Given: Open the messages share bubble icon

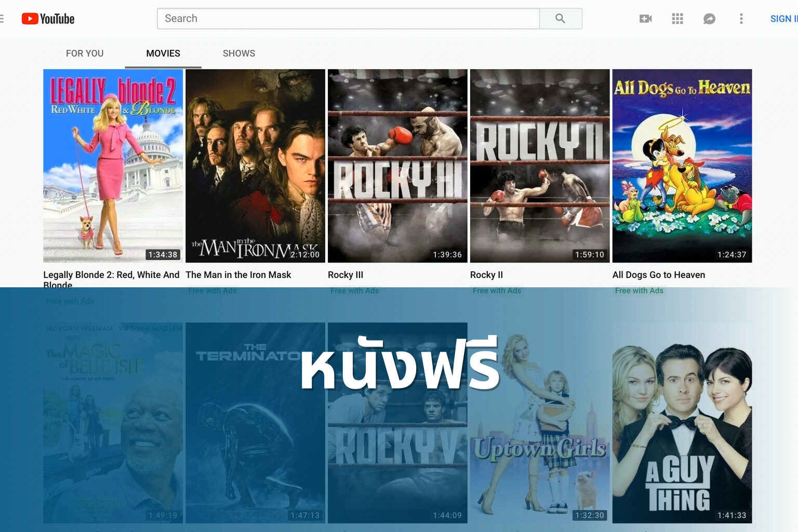Looking at the screenshot, I should pyautogui.click(x=709, y=19).
